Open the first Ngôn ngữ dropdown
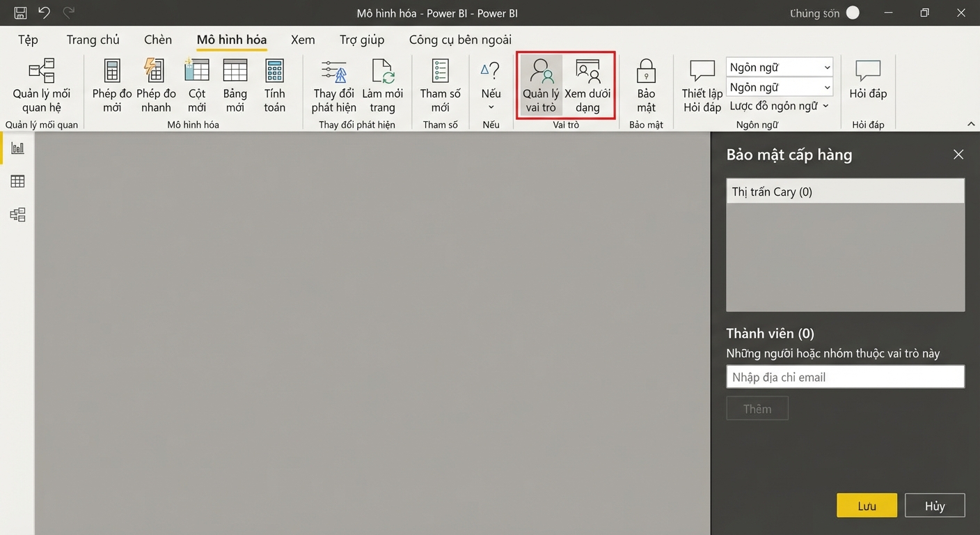This screenshot has width=980, height=535. 780,67
